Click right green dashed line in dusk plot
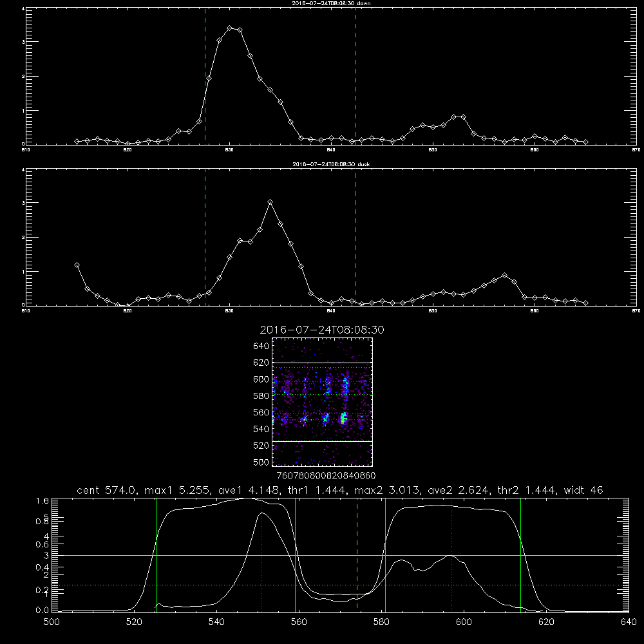 [355, 237]
